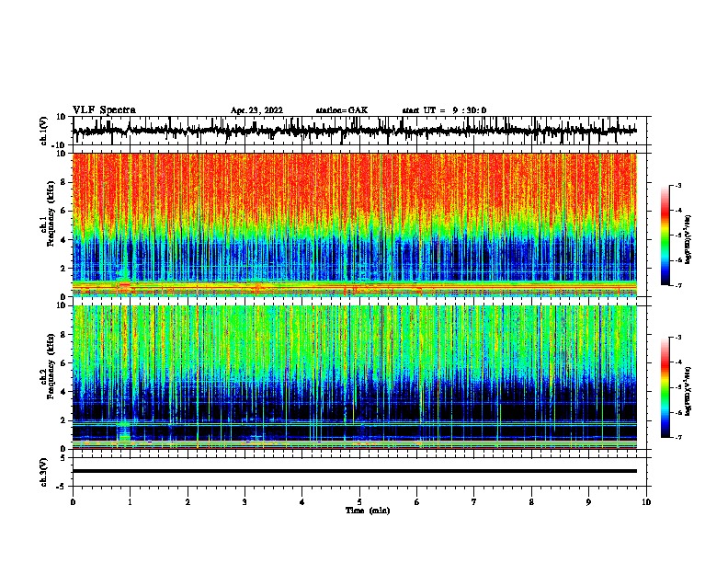
Task: Click the time-axis tick label "1"
Action: tap(130, 502)
